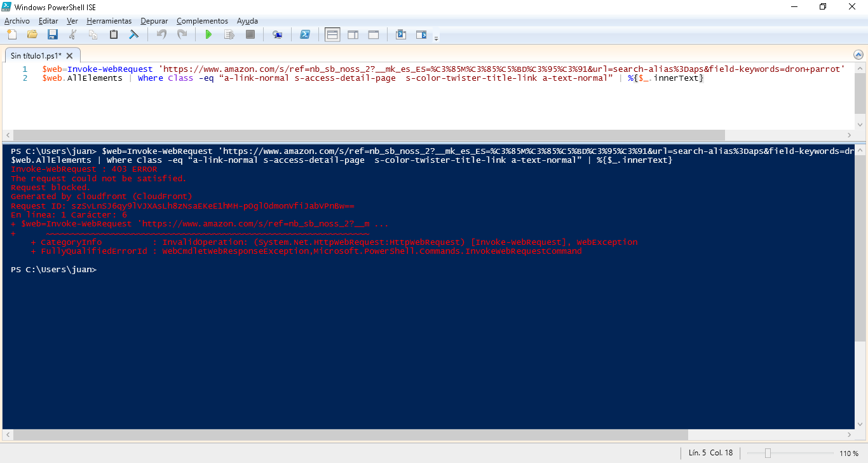The width and height of the screenshot is (868, 463).
Task: Create a new script file
Action: [x=11, y=34]
